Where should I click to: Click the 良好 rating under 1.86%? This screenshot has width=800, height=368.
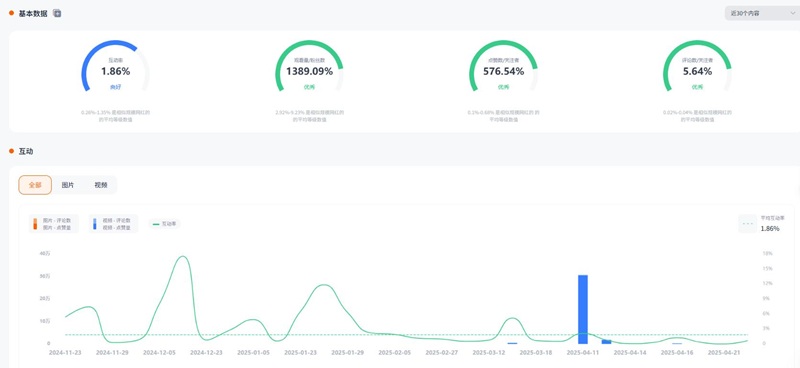115,87
